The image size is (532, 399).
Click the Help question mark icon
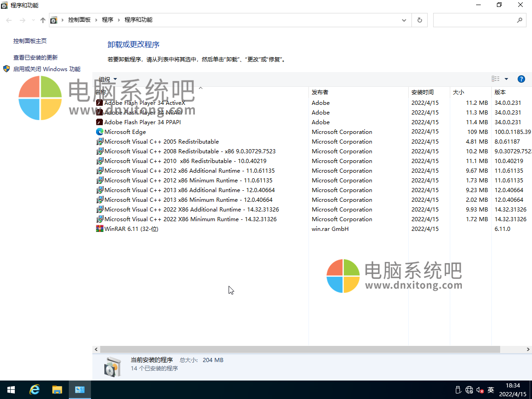tap(521, 79)
